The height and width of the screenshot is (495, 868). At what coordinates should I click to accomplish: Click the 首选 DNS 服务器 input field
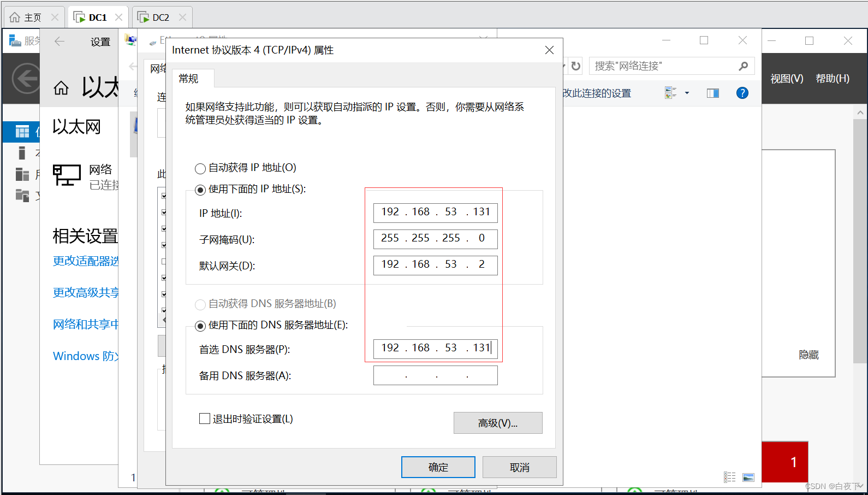pos(435,348)
